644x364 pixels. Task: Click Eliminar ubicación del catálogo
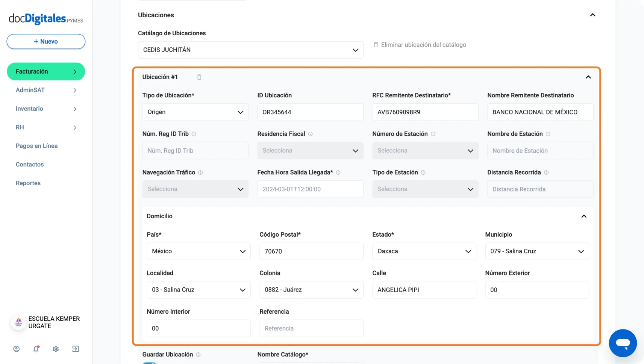(424, 45)
